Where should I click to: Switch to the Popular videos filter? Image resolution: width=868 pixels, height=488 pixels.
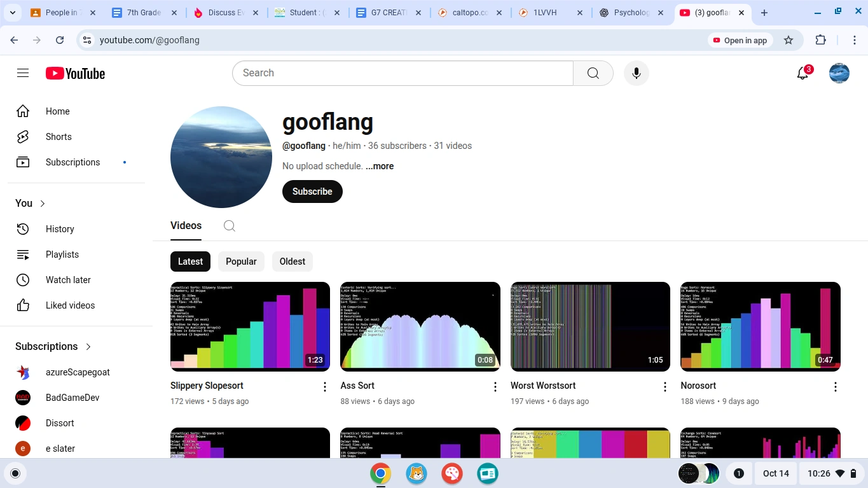click(241, 261)
